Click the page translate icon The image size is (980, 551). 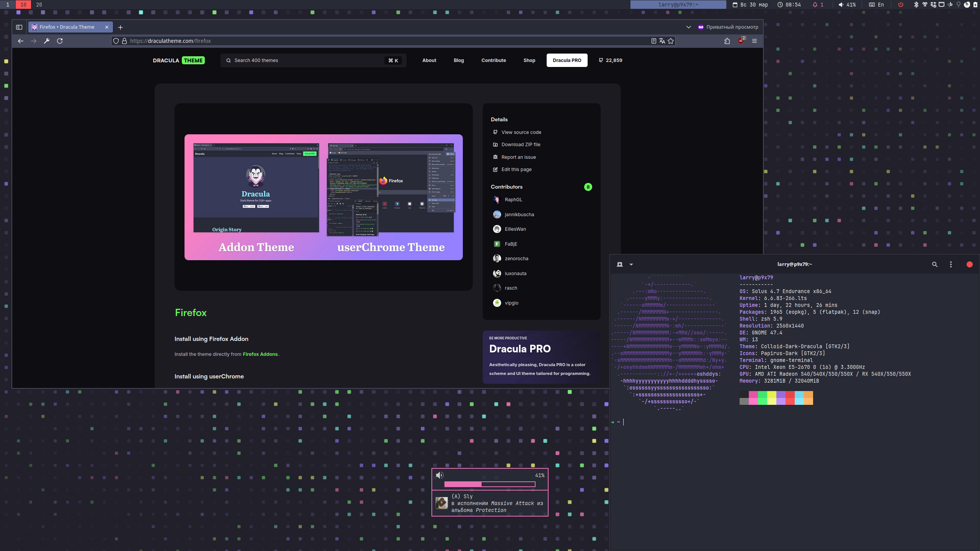pos(662,41)
